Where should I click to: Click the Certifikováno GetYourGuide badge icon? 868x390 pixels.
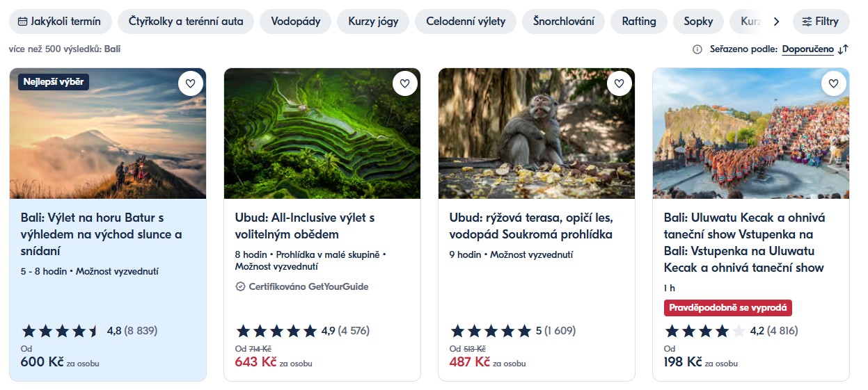241,286
